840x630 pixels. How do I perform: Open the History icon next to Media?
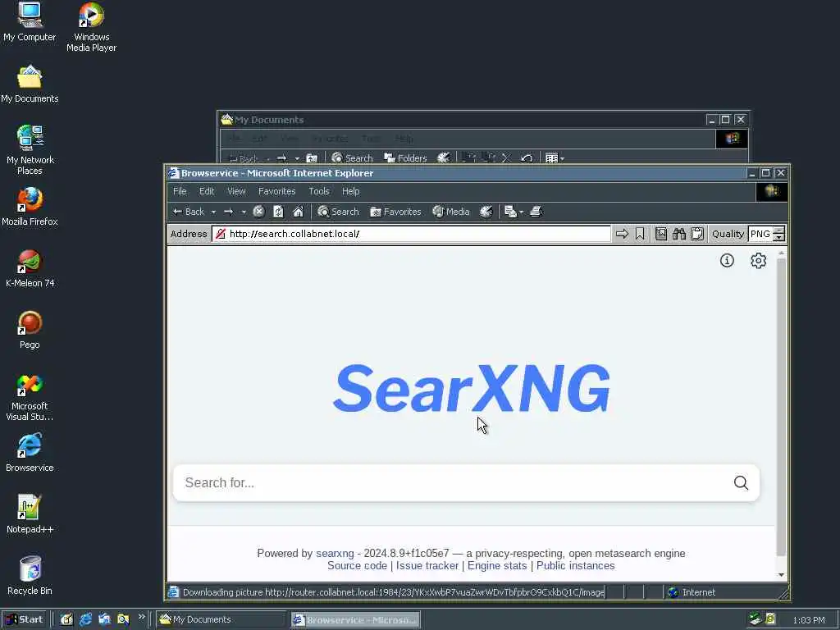486,212
